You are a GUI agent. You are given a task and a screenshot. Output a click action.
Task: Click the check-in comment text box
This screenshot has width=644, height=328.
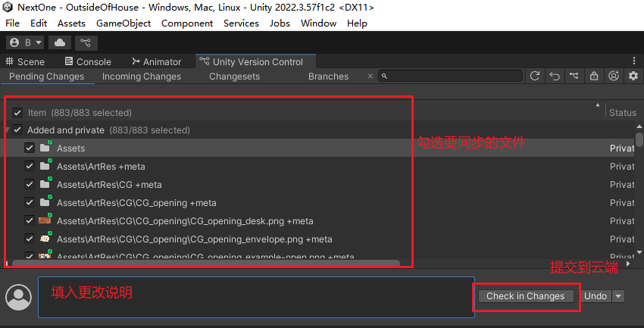coord(256,297)
